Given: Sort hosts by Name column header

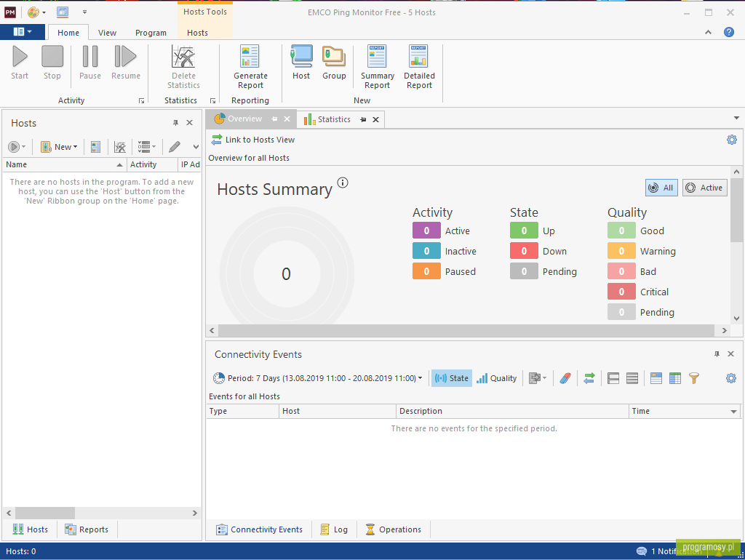Looking at the screenshot, I should (x=64, y=164).
